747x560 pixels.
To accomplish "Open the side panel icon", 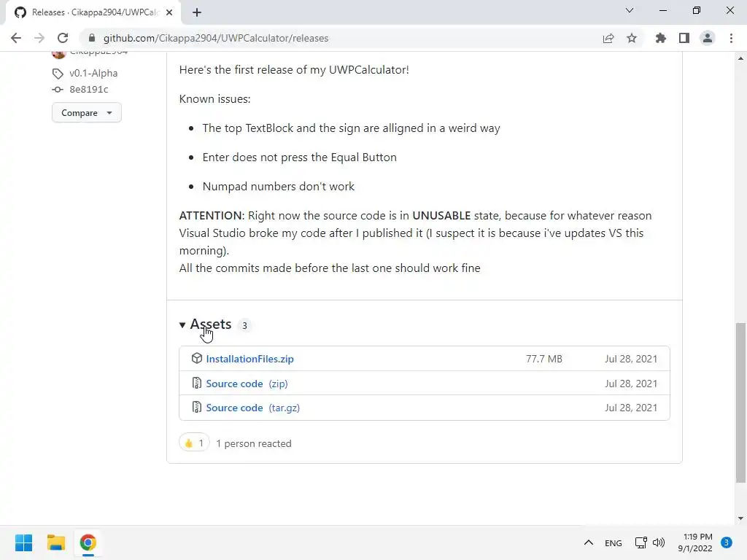I will (684, 38).
